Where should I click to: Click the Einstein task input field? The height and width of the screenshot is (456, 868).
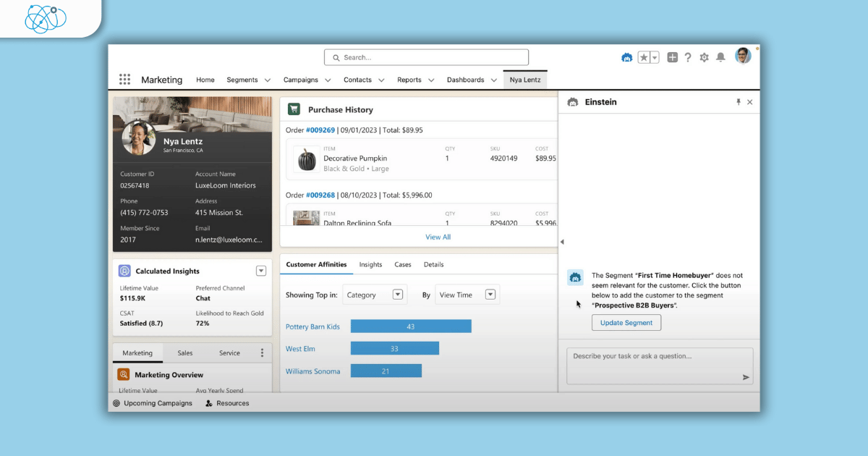[660, 366]
